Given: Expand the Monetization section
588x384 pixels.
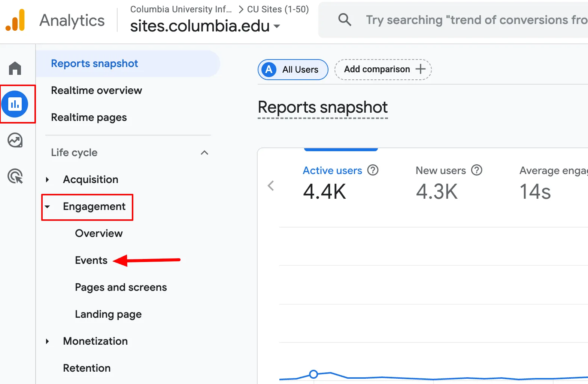Looking at the screenshot, I should click(47, 341).
